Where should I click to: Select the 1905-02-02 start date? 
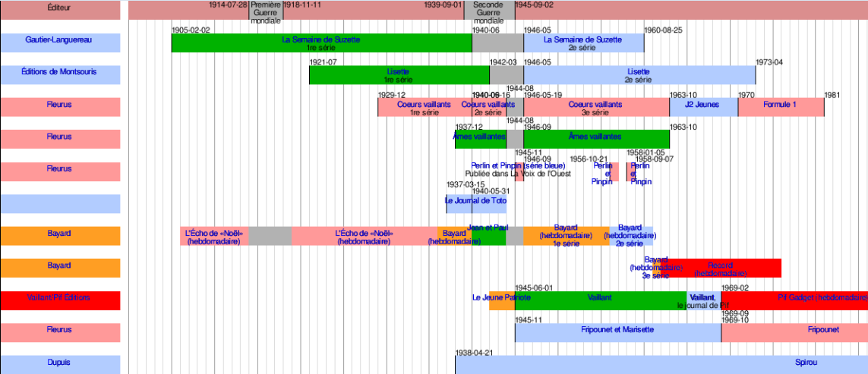(x=191, y=30)
